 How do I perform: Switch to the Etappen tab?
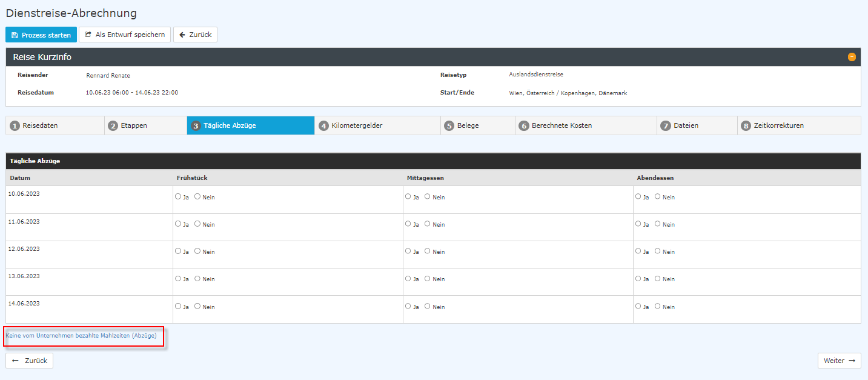[x=145, y=125]
